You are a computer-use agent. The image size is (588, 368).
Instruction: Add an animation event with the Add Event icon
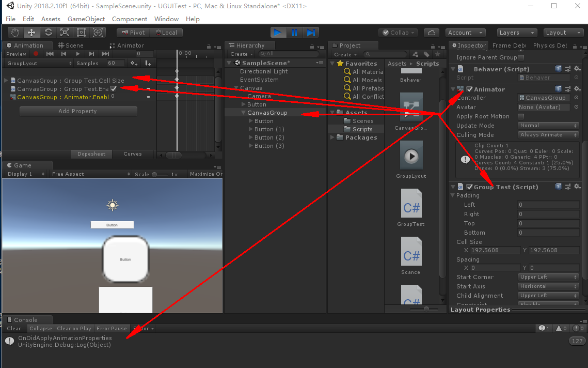(149, 63)
